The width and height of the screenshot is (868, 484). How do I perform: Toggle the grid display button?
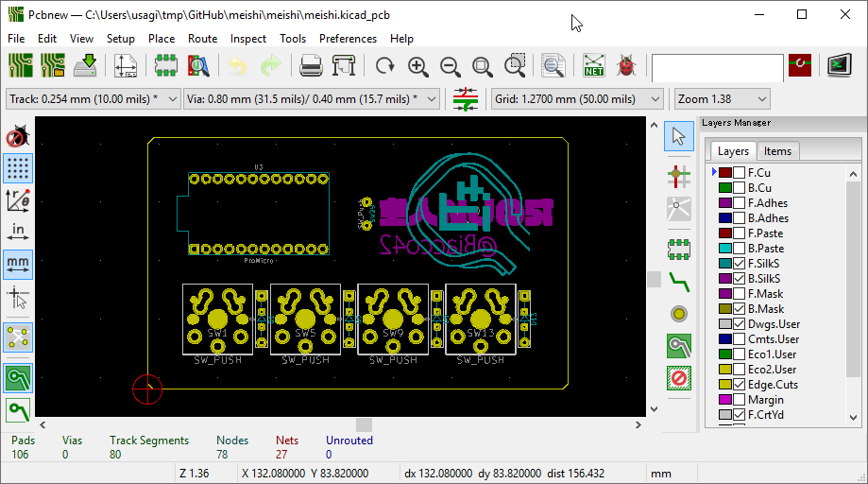pyautogui.click(x=18, y=168)
